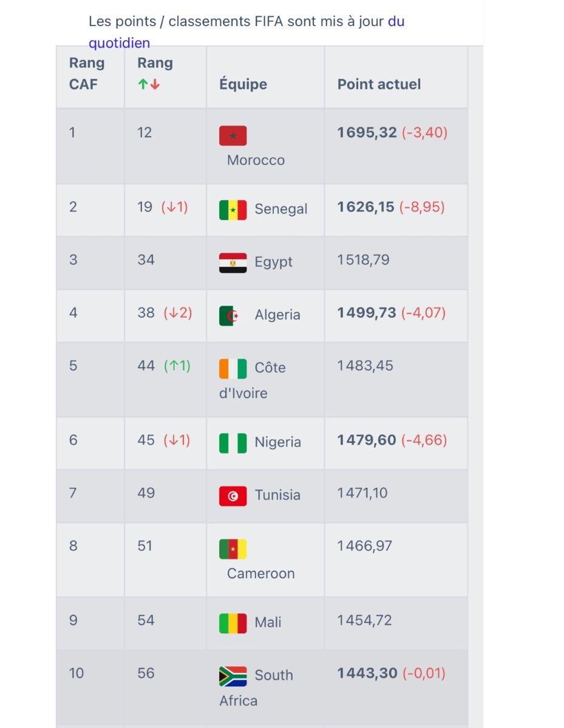Screen dimensions: 564x728
Task: Click the Côte d'Ivoire flag icon
Action: (x=233, y=368)
